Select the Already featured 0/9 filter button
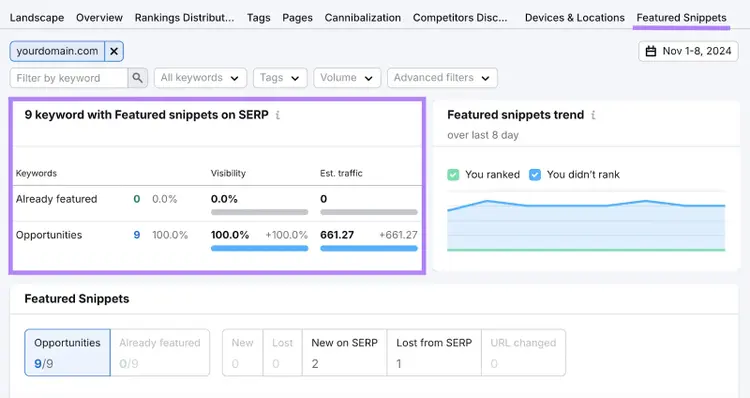 [160, 353]
